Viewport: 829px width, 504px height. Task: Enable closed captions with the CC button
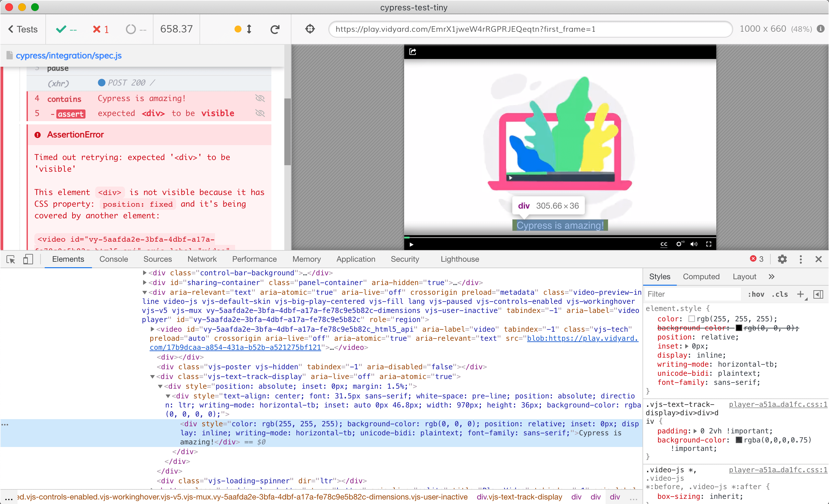coord(664,245)
